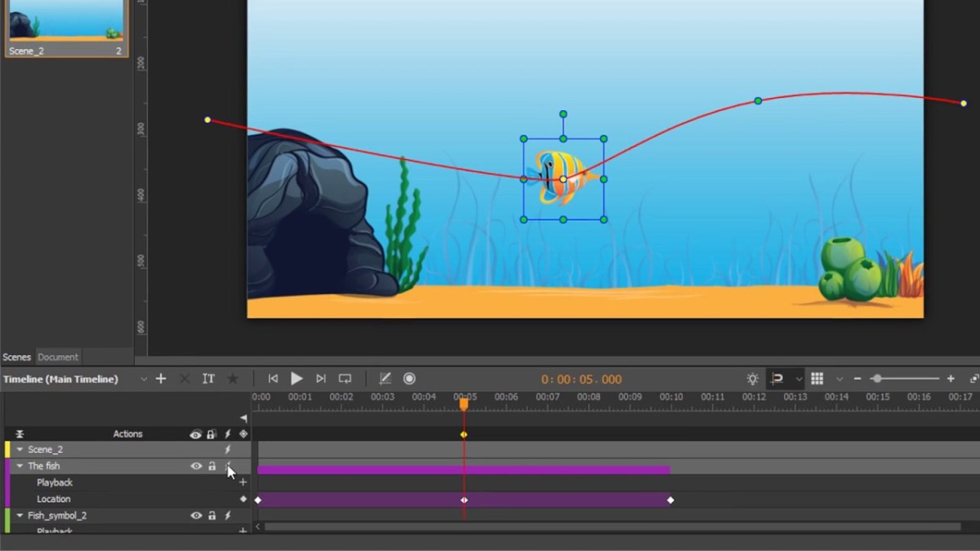Toggle visibility of The fish layer
Viewport: 980px width, 551px height.
(195, 465)
